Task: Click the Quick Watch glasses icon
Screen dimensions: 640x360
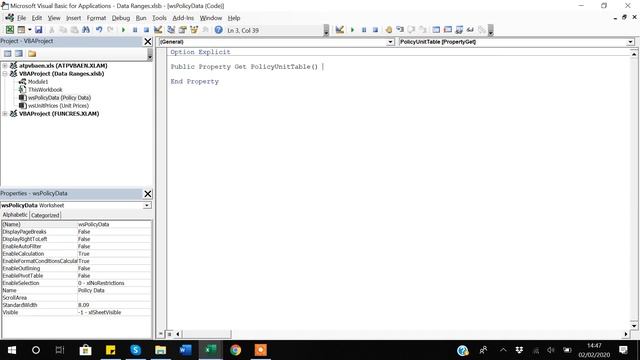Action: [470, 30]
